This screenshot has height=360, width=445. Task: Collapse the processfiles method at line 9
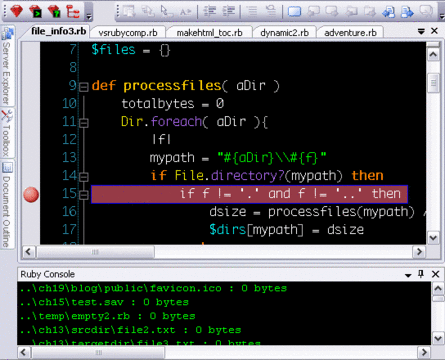pos(84,87)
